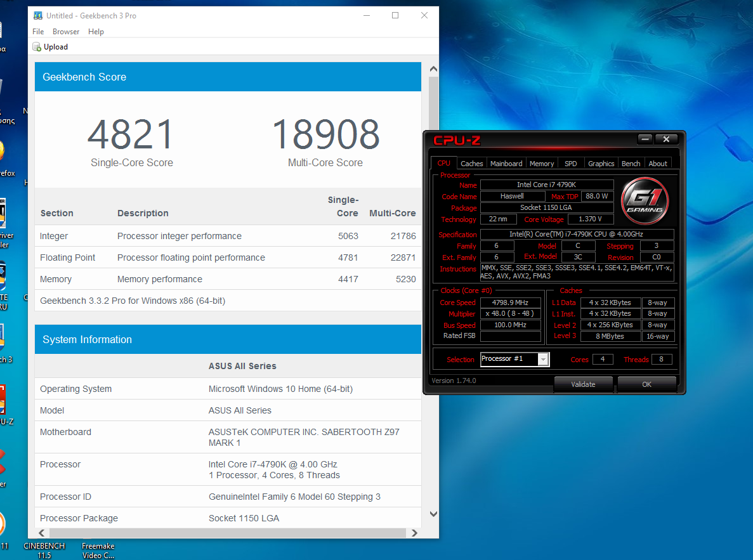The image size is (753, 560).
Task: Click the Geekbench app icon in title bar
Action: pos(38,15)
